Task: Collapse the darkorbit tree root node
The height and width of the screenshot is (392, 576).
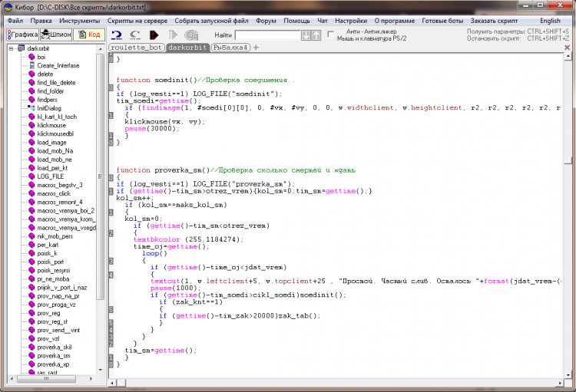Action: click(x=11, y=48)
